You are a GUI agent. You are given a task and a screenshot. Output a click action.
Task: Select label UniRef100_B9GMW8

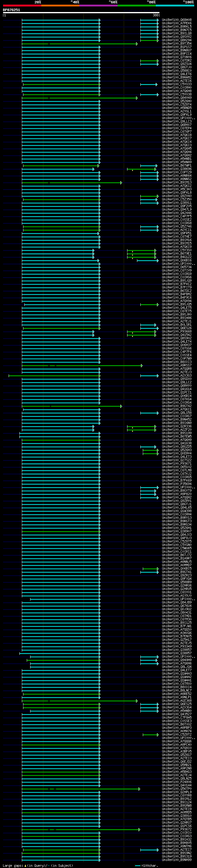click(177, 805)
